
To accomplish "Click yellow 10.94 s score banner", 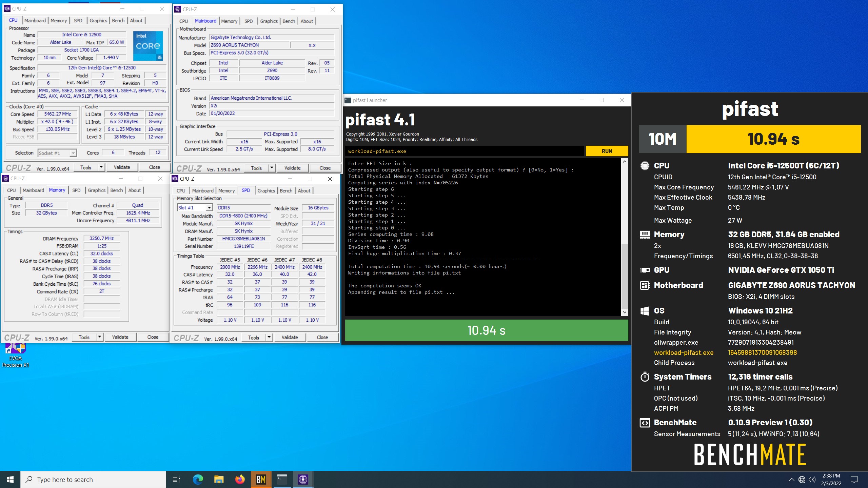I will tap(773, 139).
